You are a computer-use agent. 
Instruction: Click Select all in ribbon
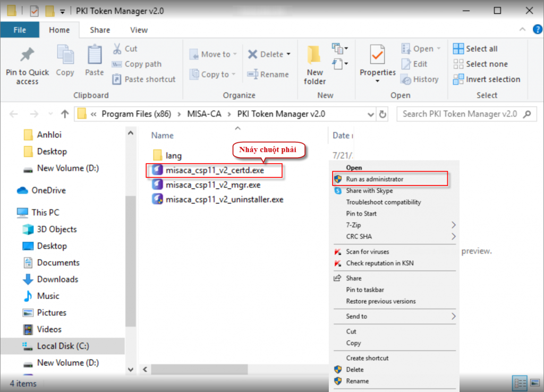475,48
